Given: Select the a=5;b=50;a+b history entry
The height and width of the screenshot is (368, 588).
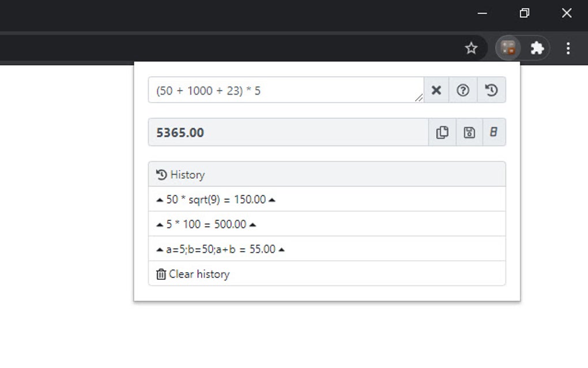Looking at the screenshot, I should 220,250.
